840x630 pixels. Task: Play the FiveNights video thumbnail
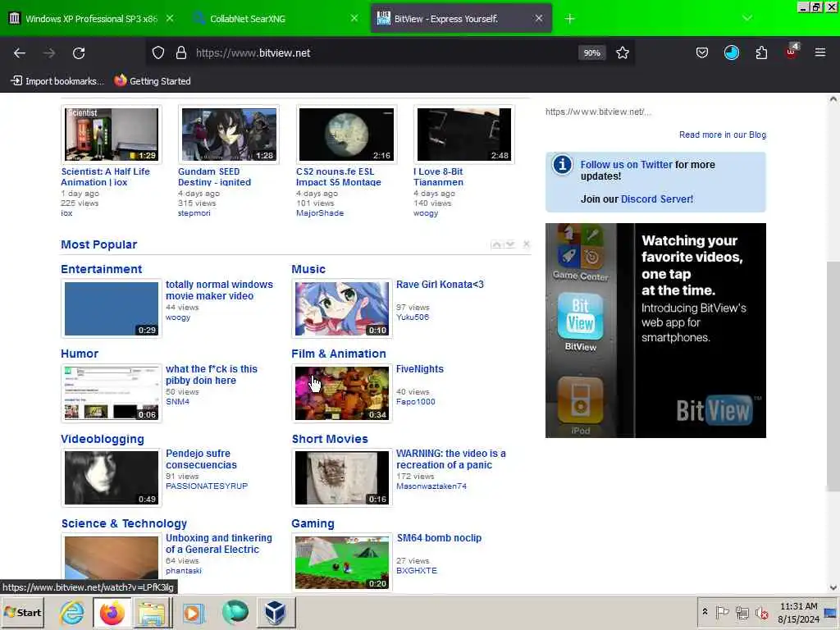(x=342, y=393)
